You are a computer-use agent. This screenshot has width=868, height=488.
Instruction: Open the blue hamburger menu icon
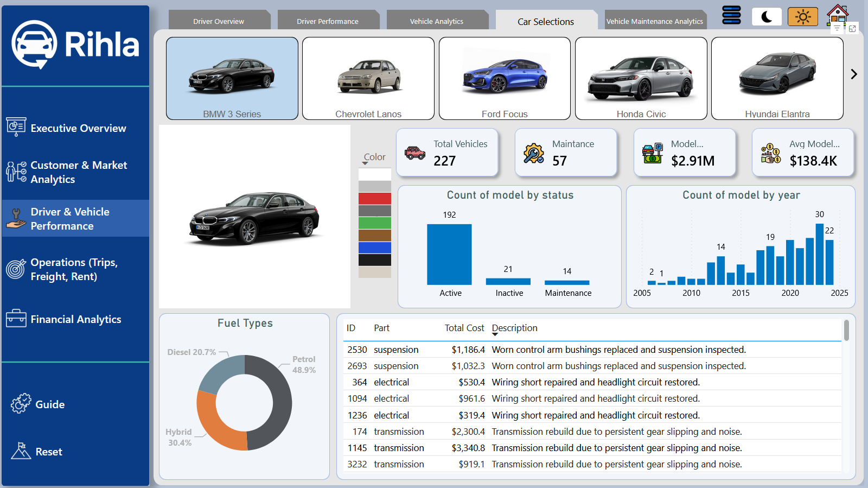(x=731, y=15)
